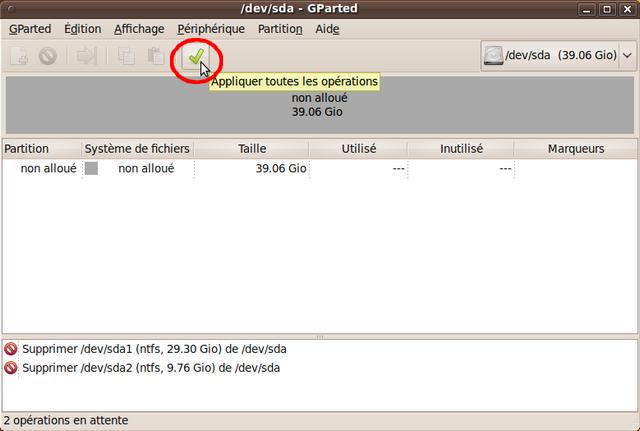Open the Partition menu

point(280,29)
